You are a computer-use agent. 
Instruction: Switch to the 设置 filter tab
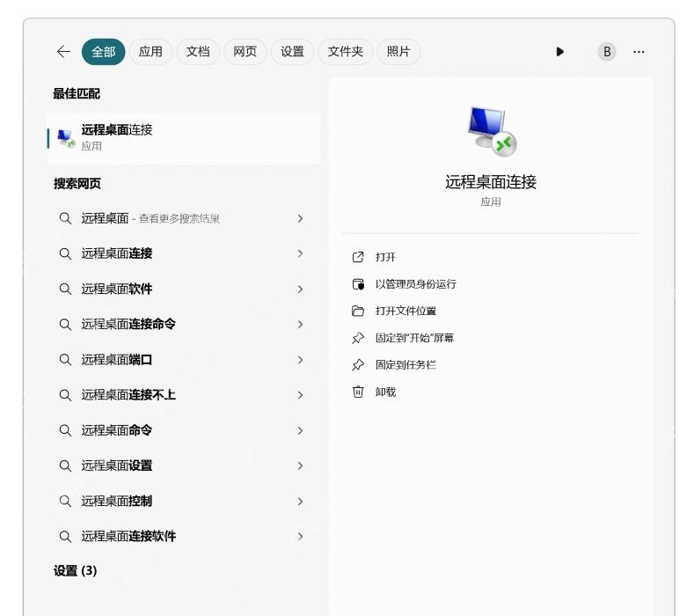pos(292,52)
